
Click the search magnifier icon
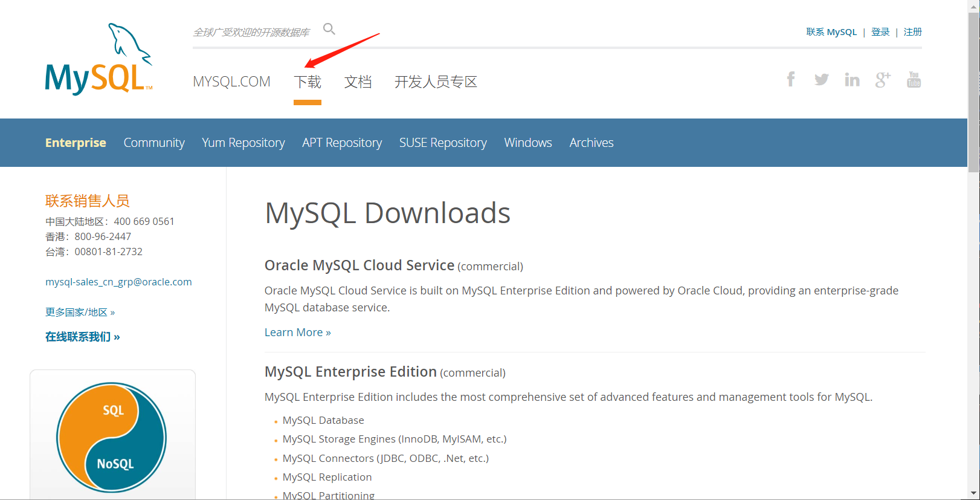point(329,28)
